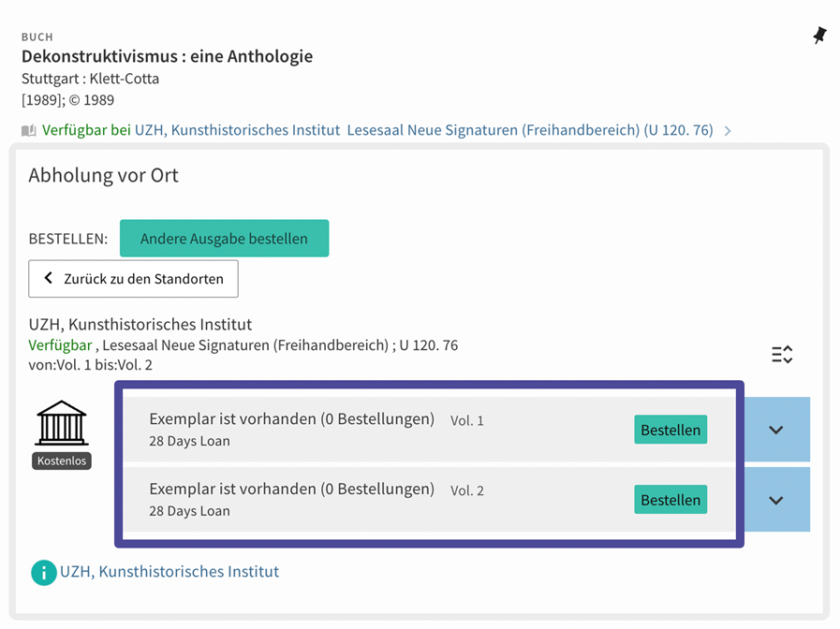840x629 pixels.
Task: Select the Vol. 2 item row
Action: (375, 500)
